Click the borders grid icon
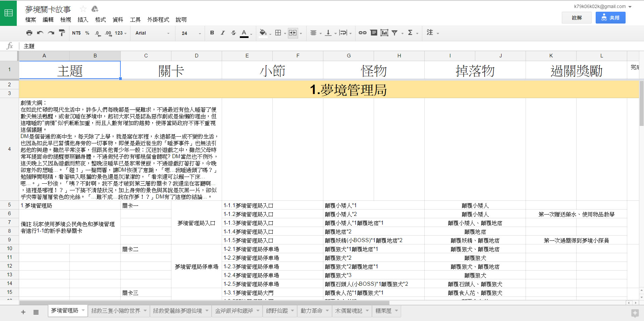 (x=278, y=33)
